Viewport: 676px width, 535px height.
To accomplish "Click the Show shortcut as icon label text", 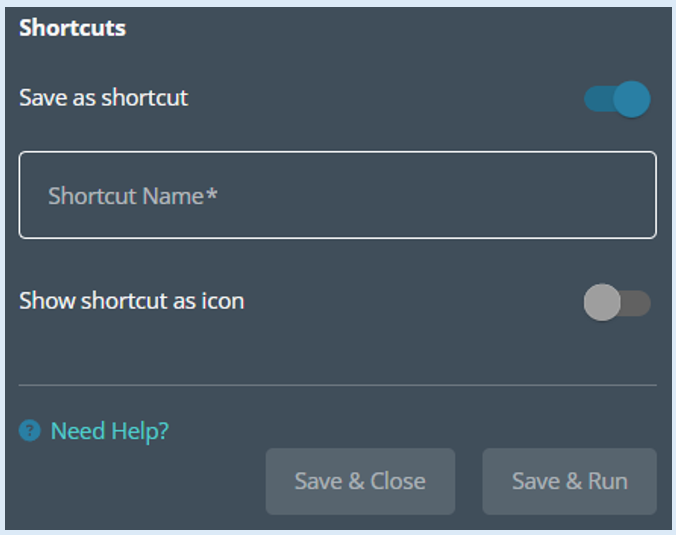I will 131,300.
